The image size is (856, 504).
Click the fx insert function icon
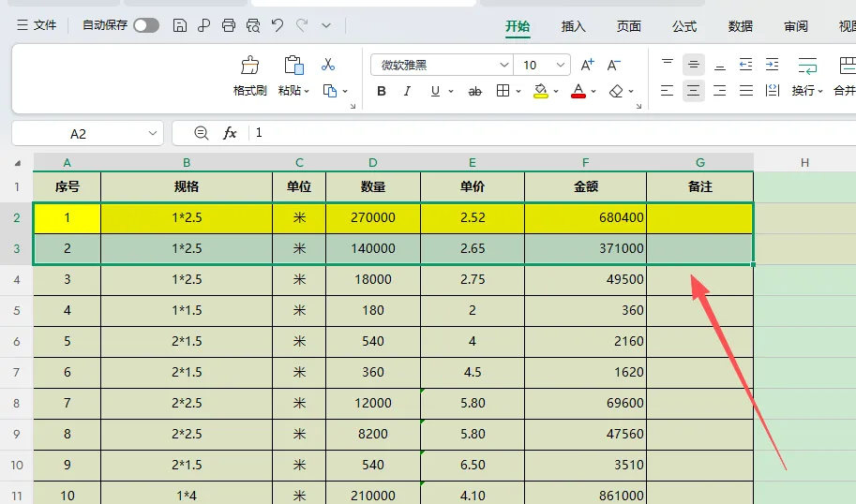230,133
